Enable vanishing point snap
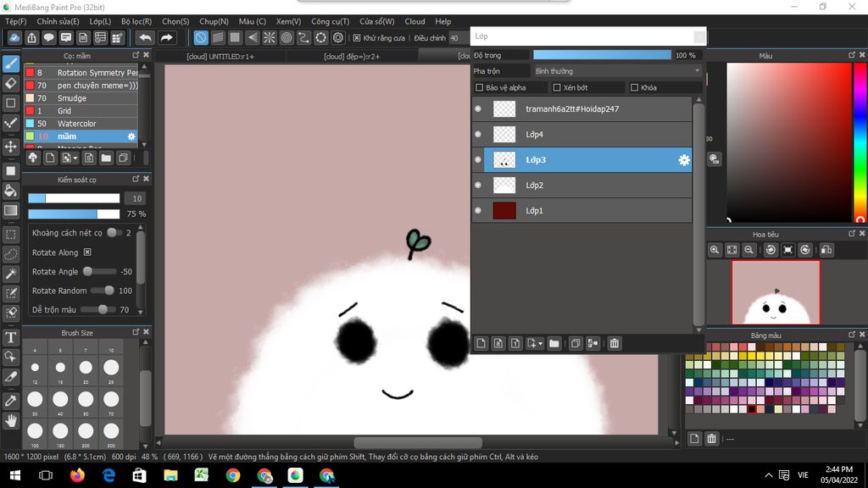The height and width of the screenshot is (488, 868). (253, 37)
